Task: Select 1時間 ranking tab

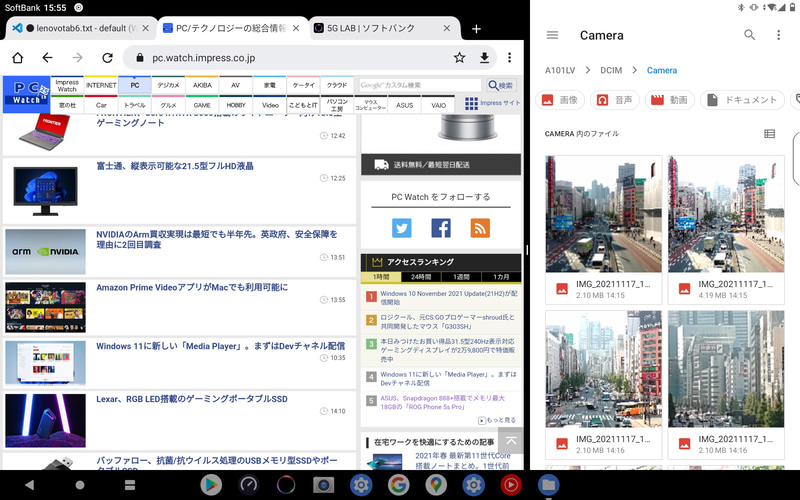Action: click(x=381, y=277)
